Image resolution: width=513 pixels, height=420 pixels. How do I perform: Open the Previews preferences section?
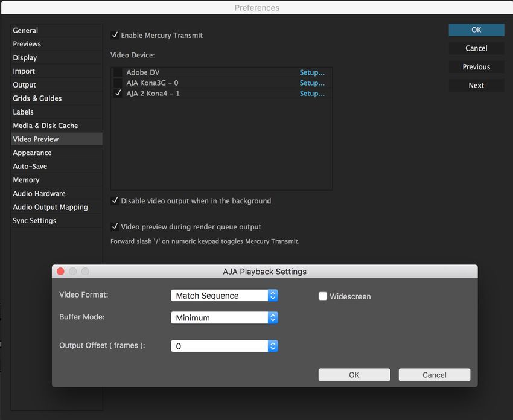click(x=57, y=44)
